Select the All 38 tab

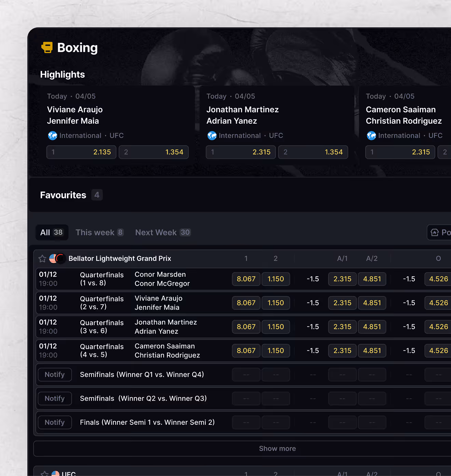click(x=52, y=233)
